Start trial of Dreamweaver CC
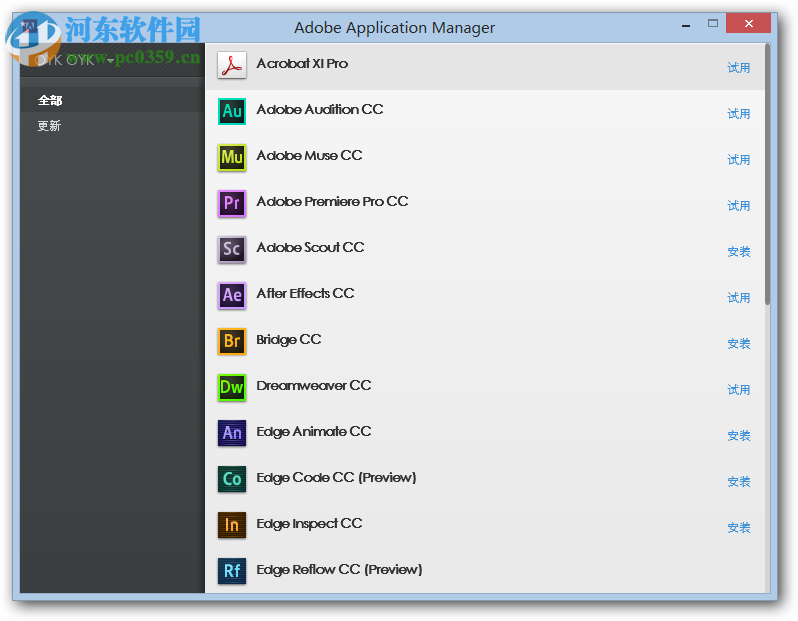Viewport: 798px width, 621px height. click(738, 390)
